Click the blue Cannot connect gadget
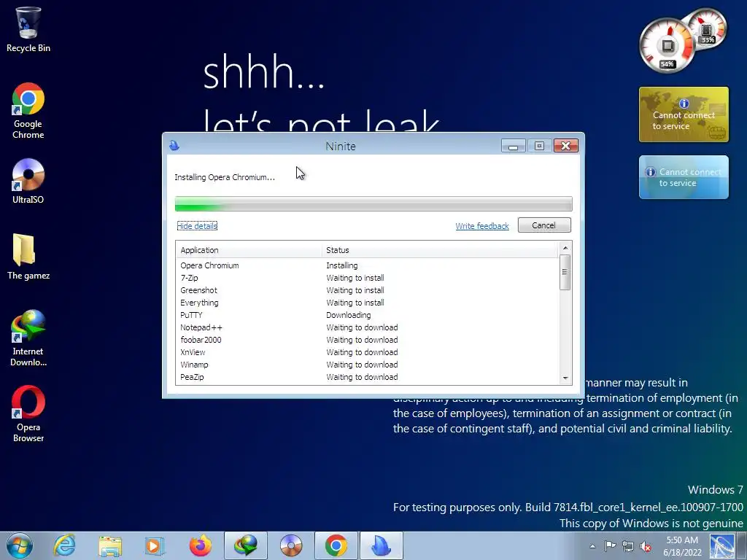Viewport: 747px width, 560px height. coord(684,177)
